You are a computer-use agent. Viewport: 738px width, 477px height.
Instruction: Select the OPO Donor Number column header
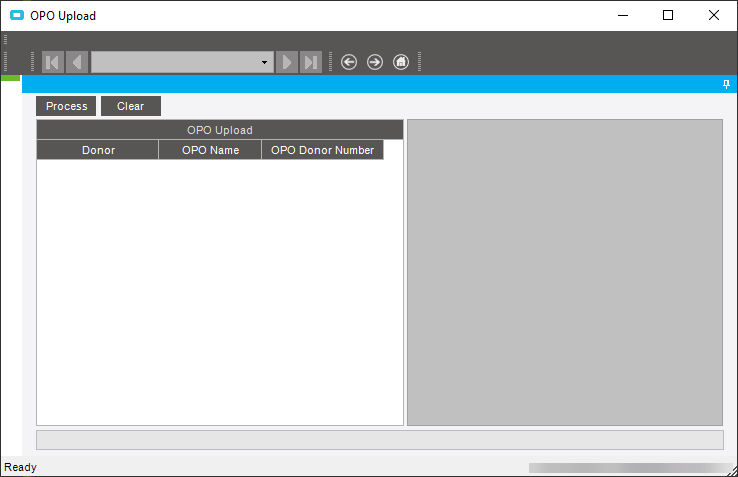tap(322, 150)
